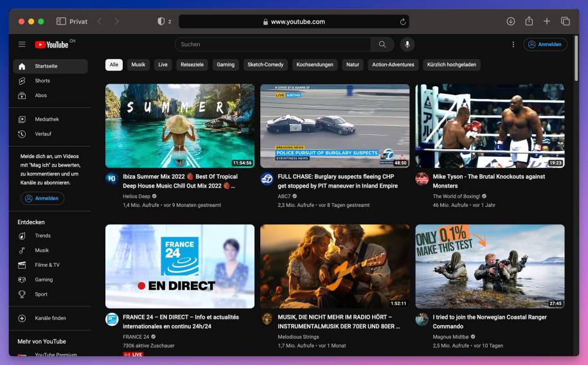The height and width of the screenshot is (365, 588).
Task: Select the Natur filter chip
Action: (x=353, y=64)
